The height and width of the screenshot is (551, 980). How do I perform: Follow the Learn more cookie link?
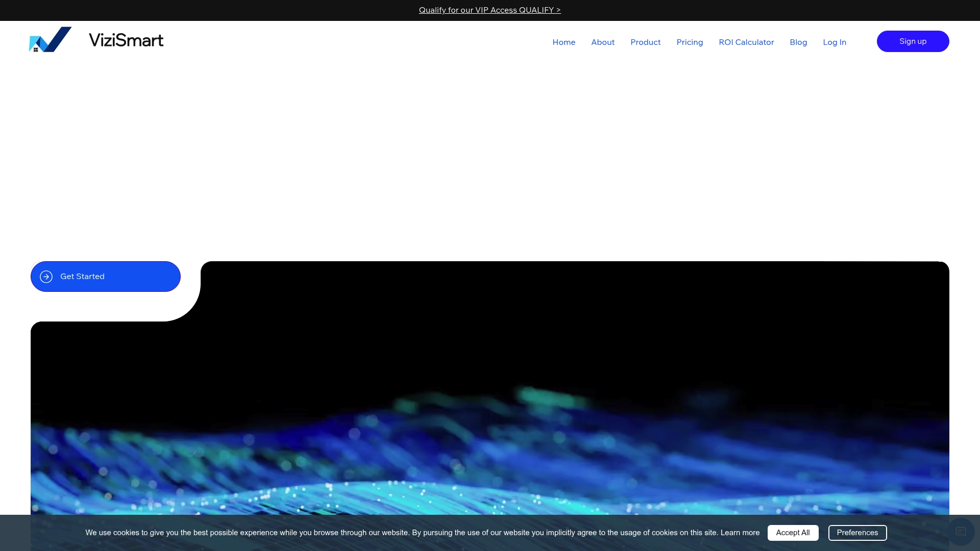[x=740, y=533]
